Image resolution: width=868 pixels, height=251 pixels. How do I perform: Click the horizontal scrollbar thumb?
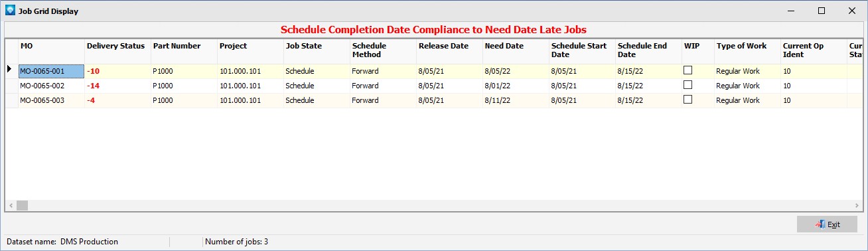pyautogui.click(x=22, y=205)
